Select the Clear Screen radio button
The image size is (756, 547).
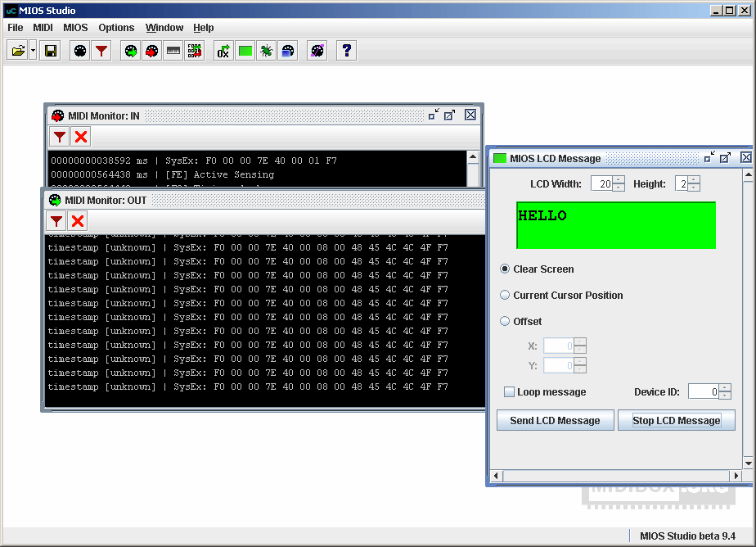pyautogui.click(x=505, y=269)
